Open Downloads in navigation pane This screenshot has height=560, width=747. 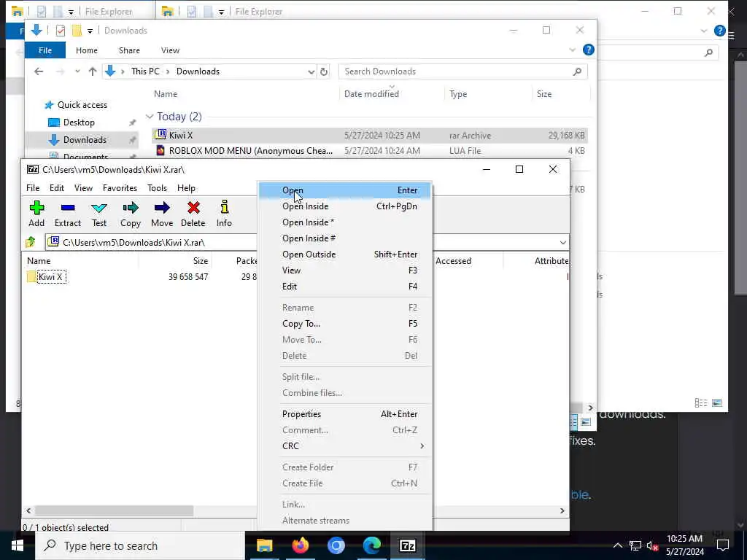pos(85,139)
